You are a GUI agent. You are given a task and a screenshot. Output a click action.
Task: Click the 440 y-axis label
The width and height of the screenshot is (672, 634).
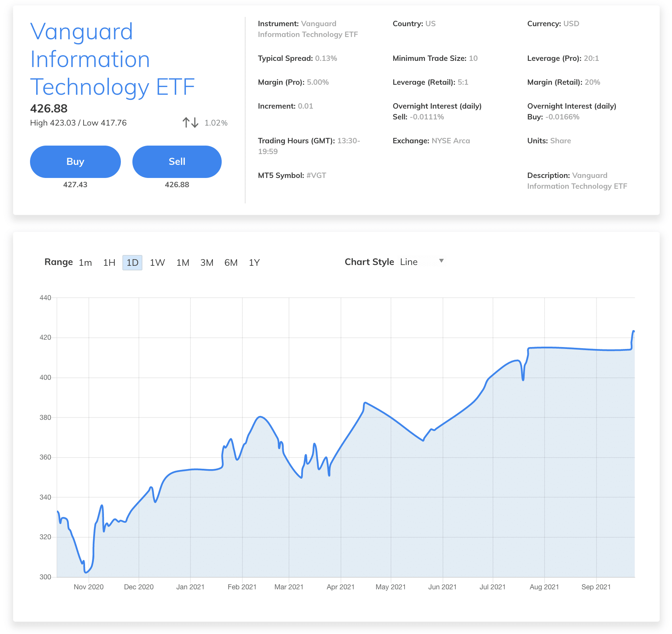coord(45,298)
